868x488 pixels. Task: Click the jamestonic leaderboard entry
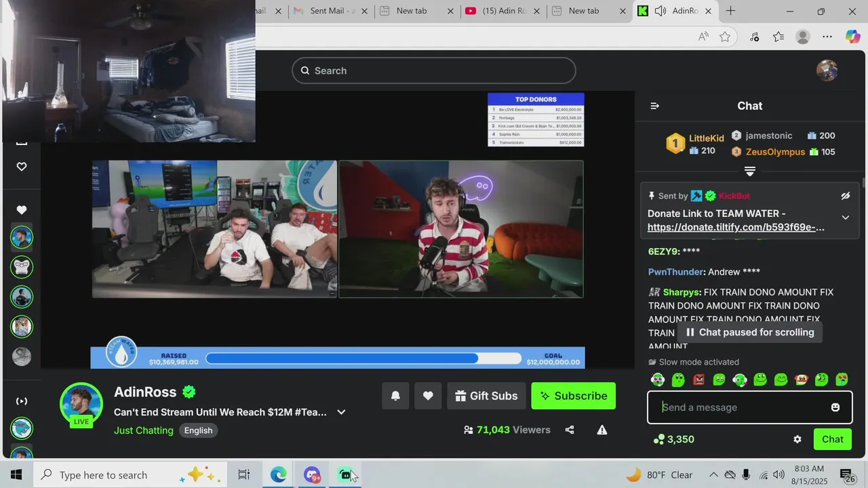pos(768,136)
